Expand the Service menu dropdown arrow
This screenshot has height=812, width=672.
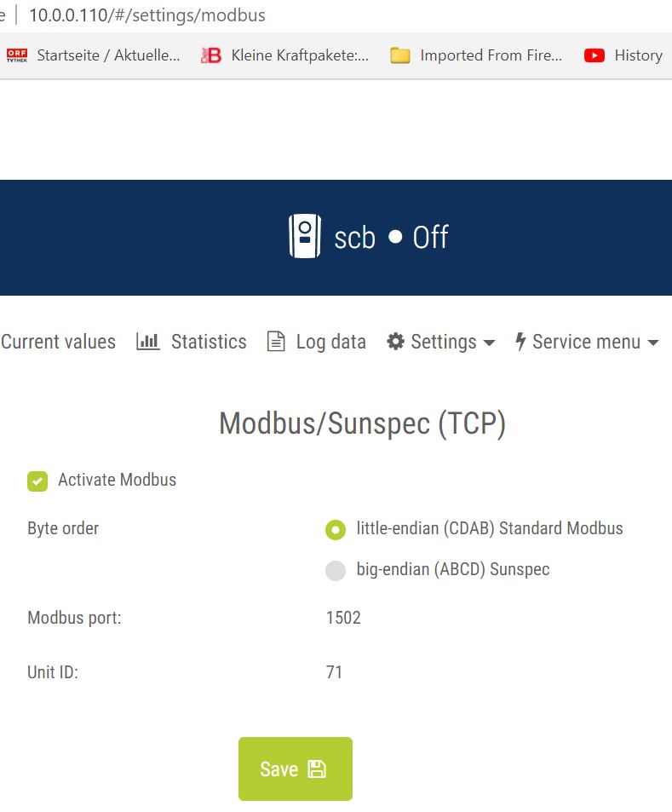click(x=653, y=343)
